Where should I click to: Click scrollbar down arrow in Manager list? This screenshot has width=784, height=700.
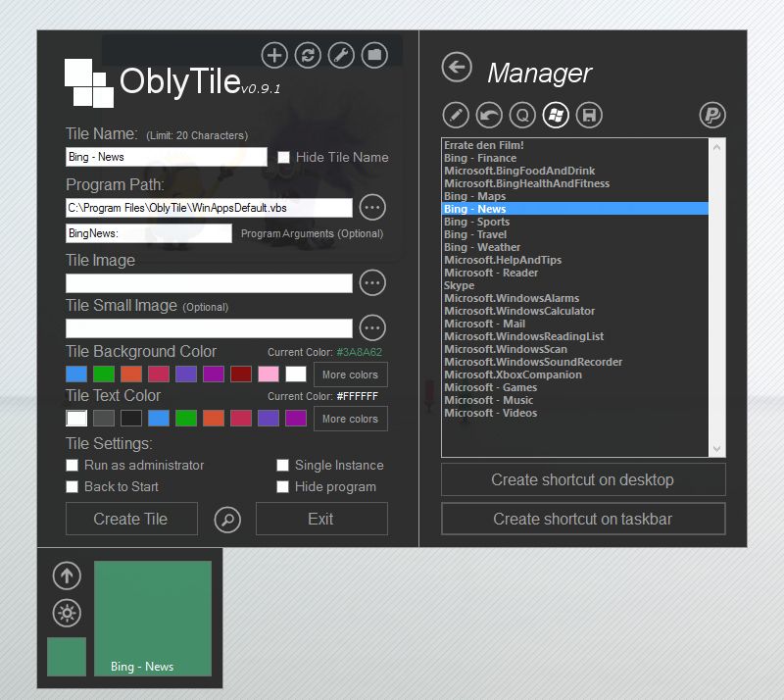tap(716, 449)
